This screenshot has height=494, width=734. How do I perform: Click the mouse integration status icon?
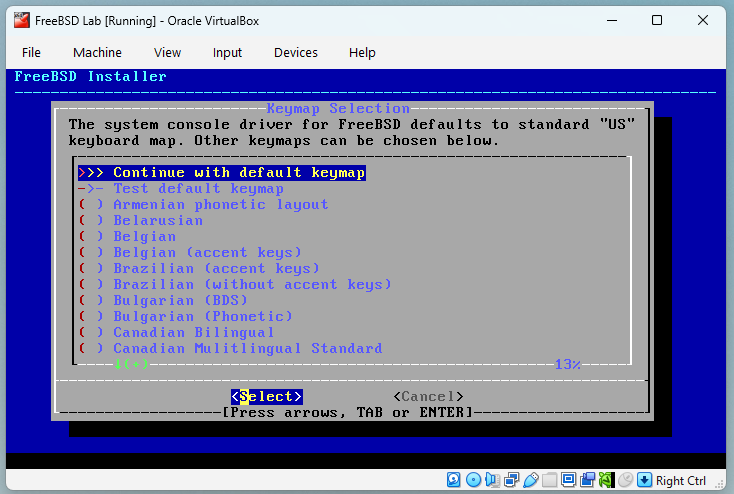tap(625, 479)
